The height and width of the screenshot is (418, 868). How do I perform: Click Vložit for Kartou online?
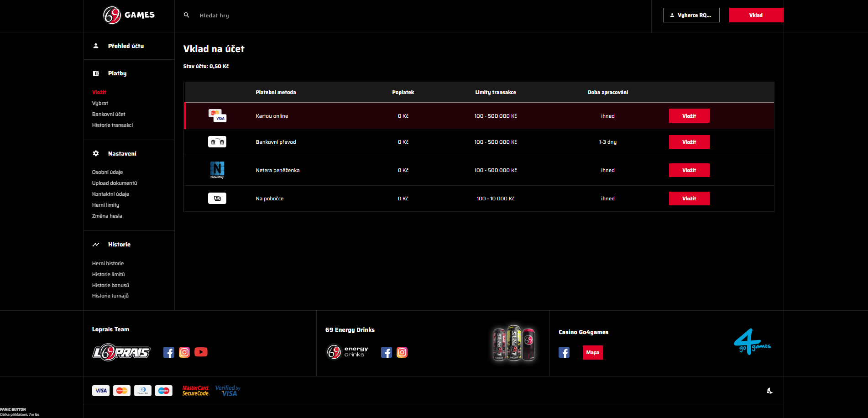tap(689, 116)
